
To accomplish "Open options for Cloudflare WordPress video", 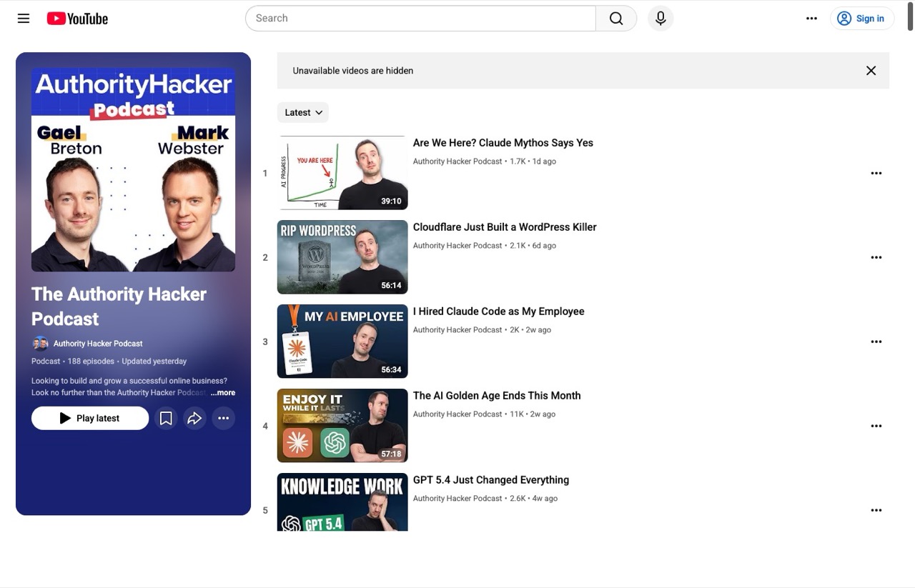I will pos(876,257).
